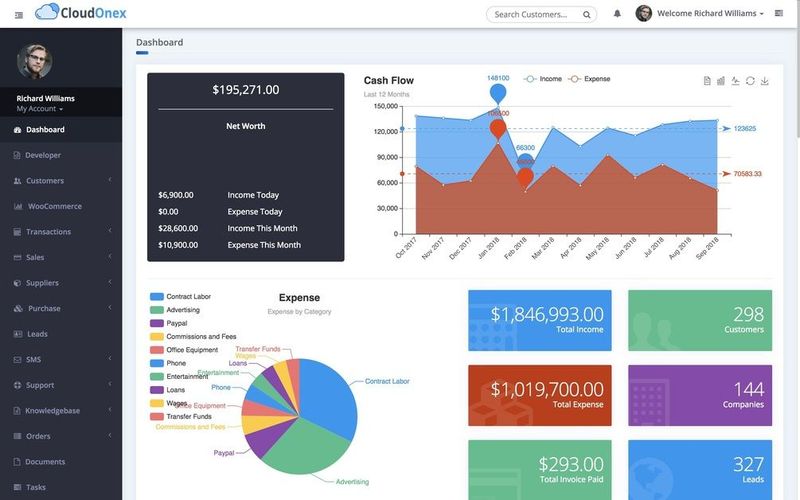Click the 148100 income peak marker
The width and height of the screenshot is (800, 500).
[498, 93]
